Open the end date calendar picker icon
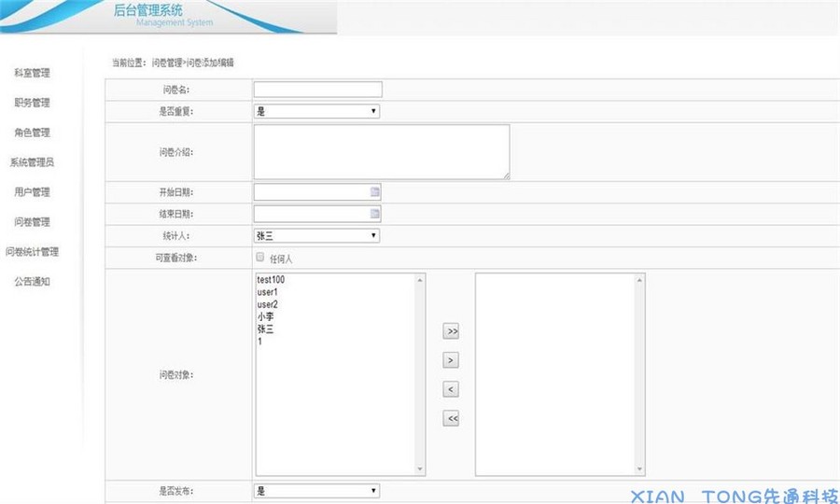The width and height of the screenshot is (840, 504). point(375,214)
